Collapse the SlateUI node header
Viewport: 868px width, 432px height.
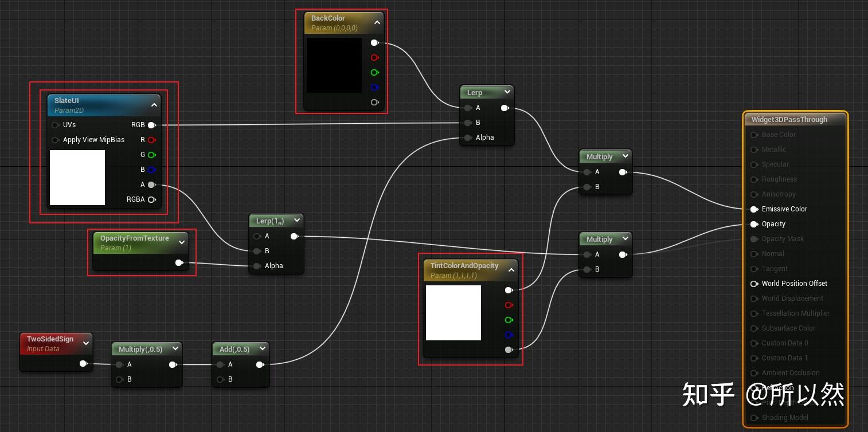[154, 105]
